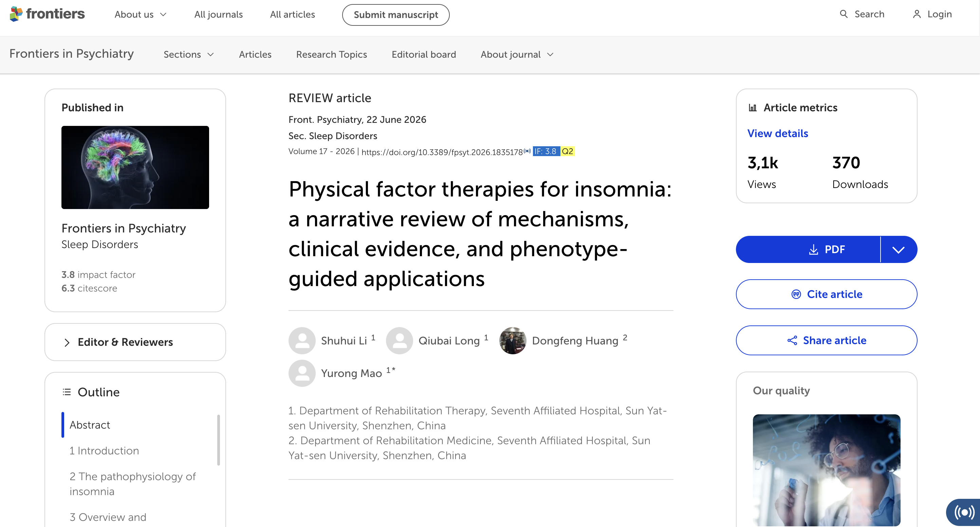Click the Article metrics bar chart icon
This screenshot has height=527, width=980.
752,108
